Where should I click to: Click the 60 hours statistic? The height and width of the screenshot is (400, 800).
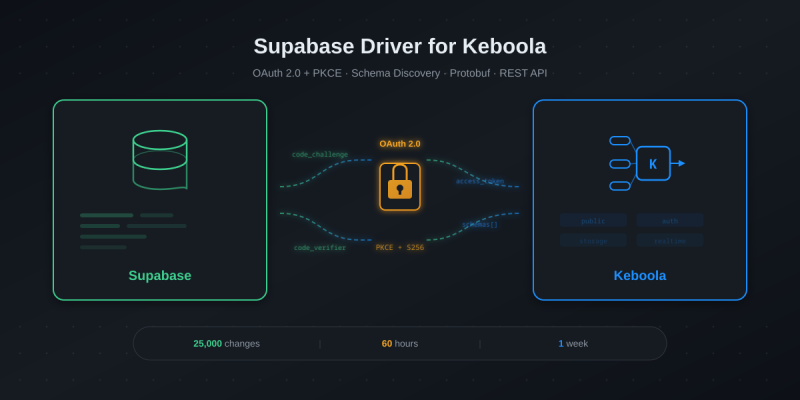[x=400, y=344]
